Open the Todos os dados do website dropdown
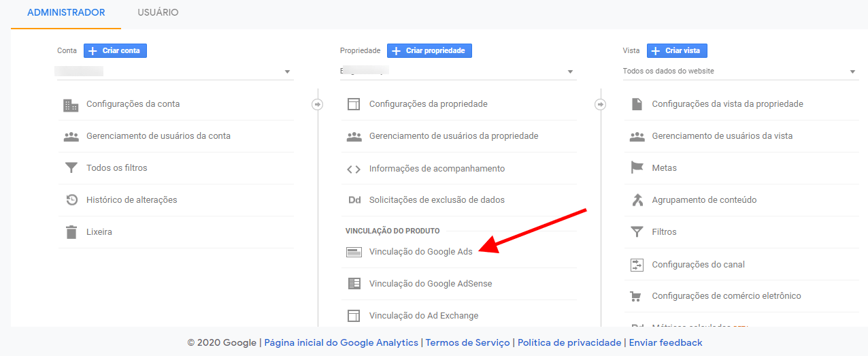The height and width of the screenshot is (356, 868). pos(740,71)
